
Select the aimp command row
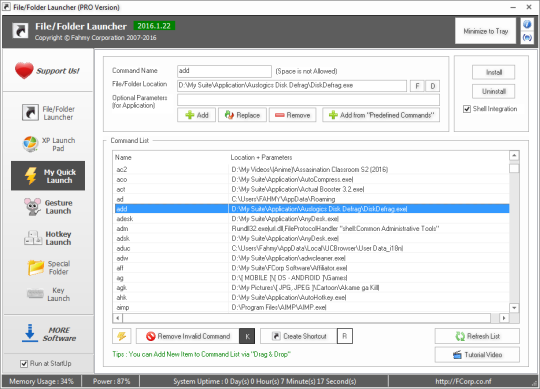[x=312, y=307]
